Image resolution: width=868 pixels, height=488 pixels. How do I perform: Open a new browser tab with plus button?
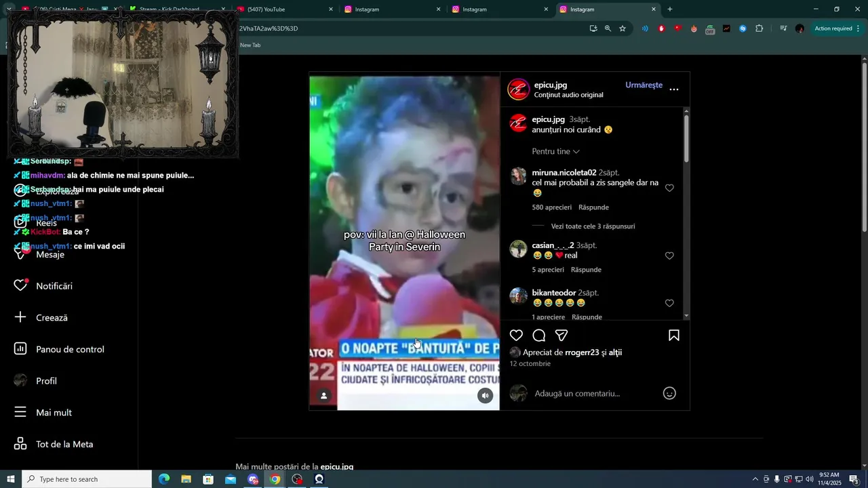pos(670,9)
